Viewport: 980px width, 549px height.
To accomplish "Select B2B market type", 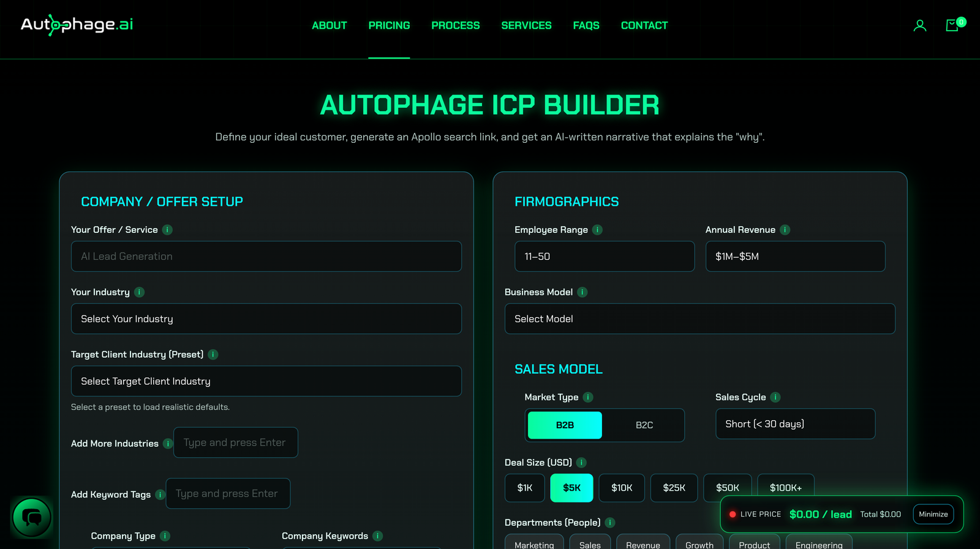I will pyautogui.click(x=565, y=425).
